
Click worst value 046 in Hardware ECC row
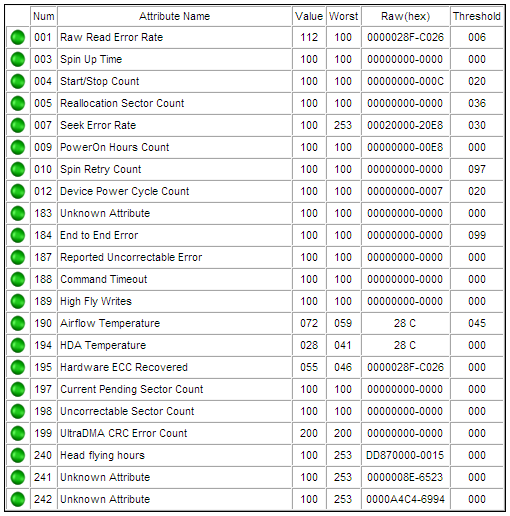(x=343, y=367)
